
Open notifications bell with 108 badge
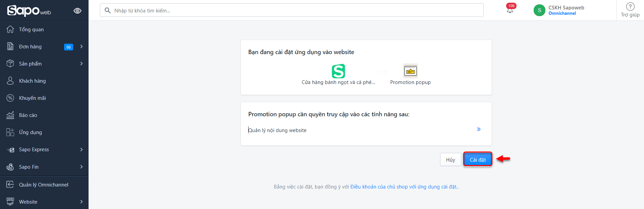[510, 9]
